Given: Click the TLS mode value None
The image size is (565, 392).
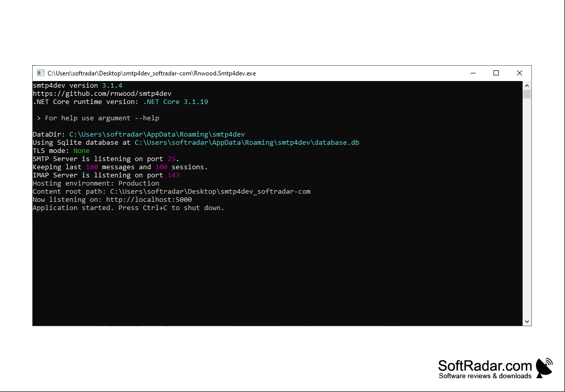Looking at the screenshot, I should click(82, 151).
